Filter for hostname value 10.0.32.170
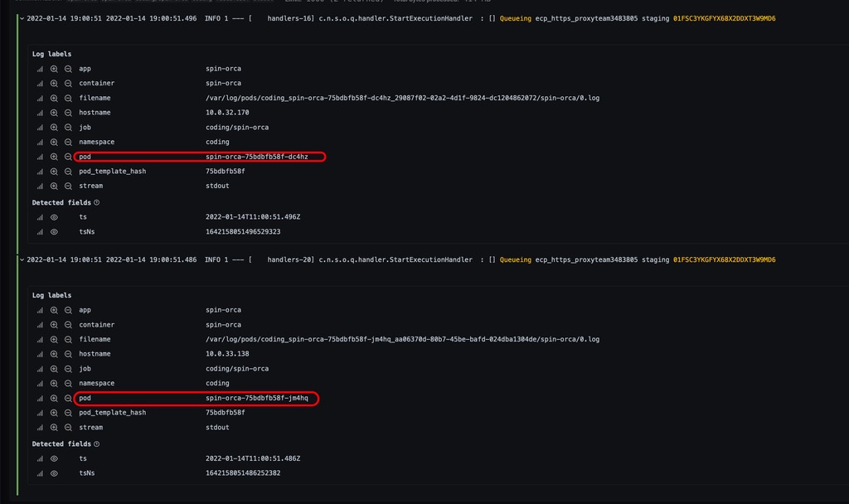The image size is (849, 504). click(x=54, y=113)
